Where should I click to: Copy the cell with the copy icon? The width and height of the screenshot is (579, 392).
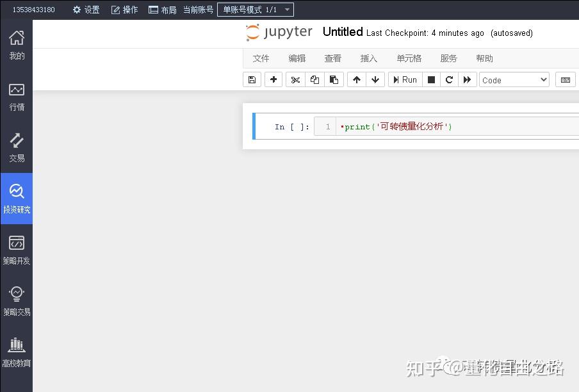pos(314,79)
